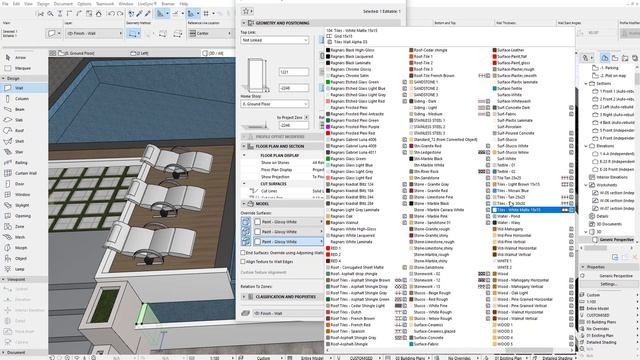Viewport: 640px width, 360px height.
Task: Select Generic Perspective in the navigator tree
Action: [x=616, y=240]
